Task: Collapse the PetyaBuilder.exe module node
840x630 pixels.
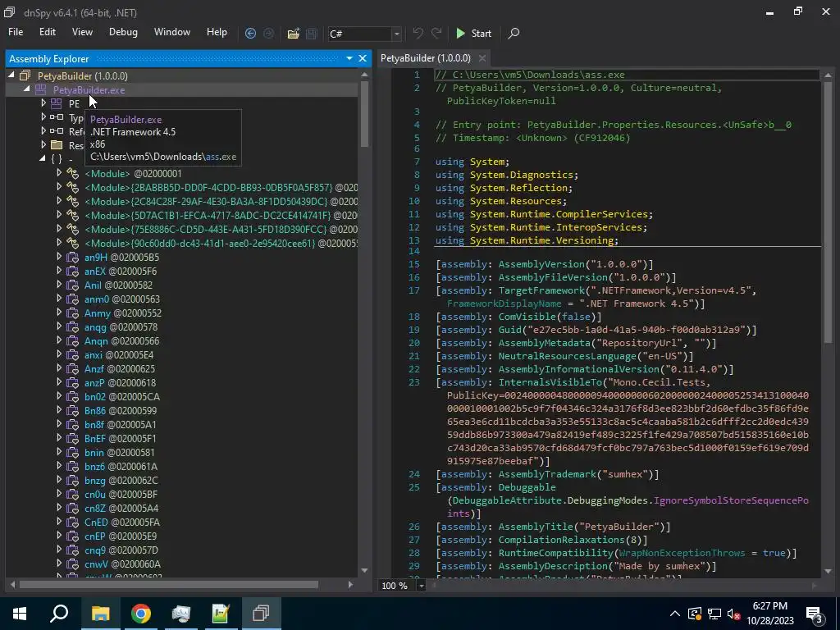Action: 26,89
